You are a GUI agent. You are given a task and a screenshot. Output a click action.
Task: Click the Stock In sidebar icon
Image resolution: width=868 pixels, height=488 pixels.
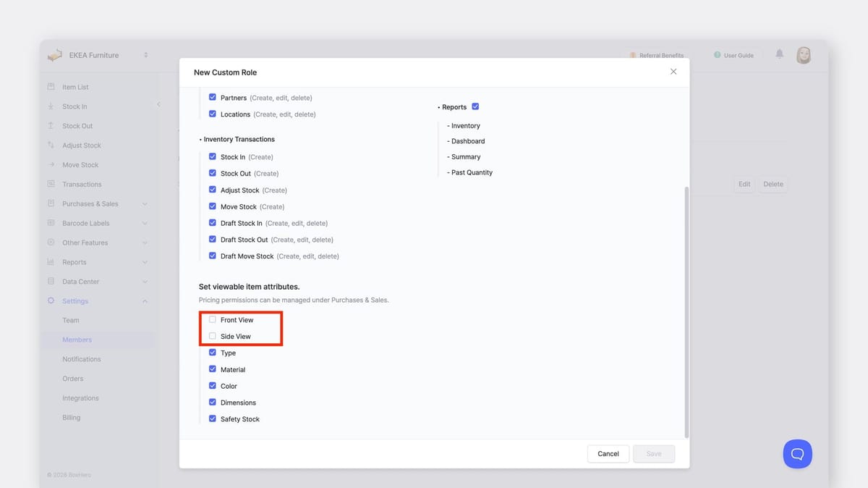51,106
